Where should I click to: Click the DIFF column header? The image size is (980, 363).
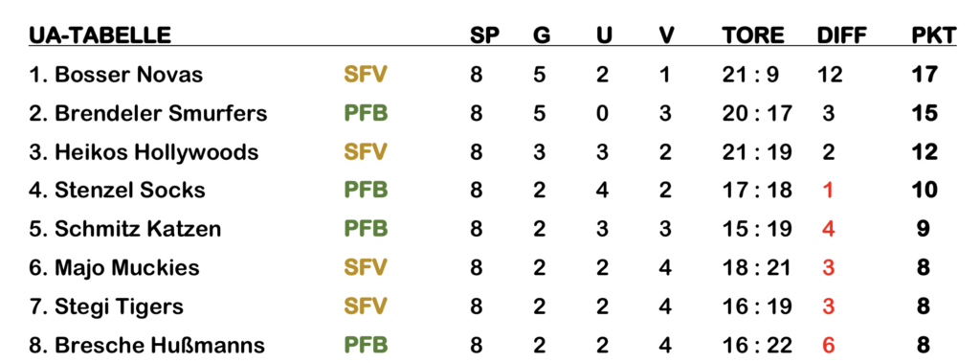coord(841,35)
